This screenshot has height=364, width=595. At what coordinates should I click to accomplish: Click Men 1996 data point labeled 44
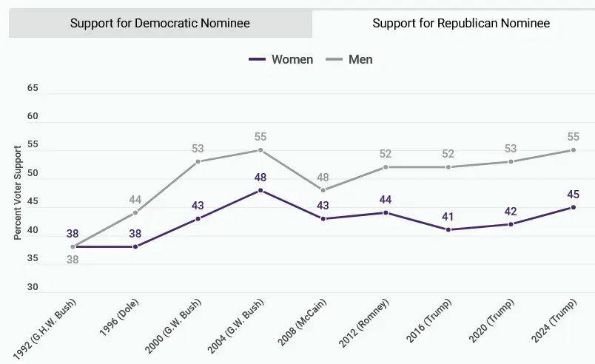(x=135, y=212)
